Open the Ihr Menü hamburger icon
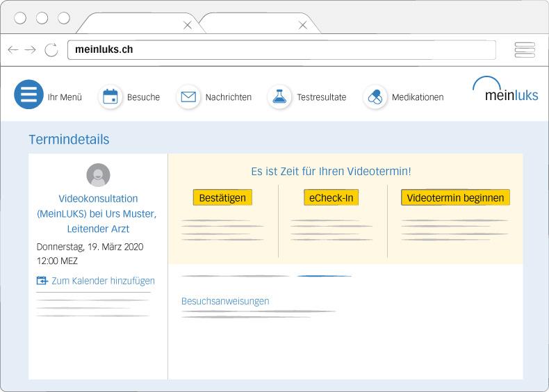The image size is (549, 392). pos(28,95)
